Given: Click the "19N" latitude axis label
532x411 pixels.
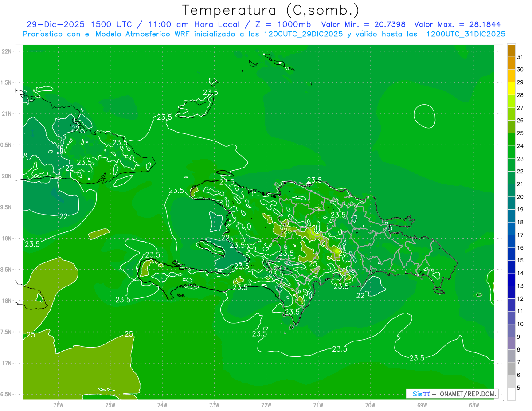Looking at the screenshot, I should 7,238.
